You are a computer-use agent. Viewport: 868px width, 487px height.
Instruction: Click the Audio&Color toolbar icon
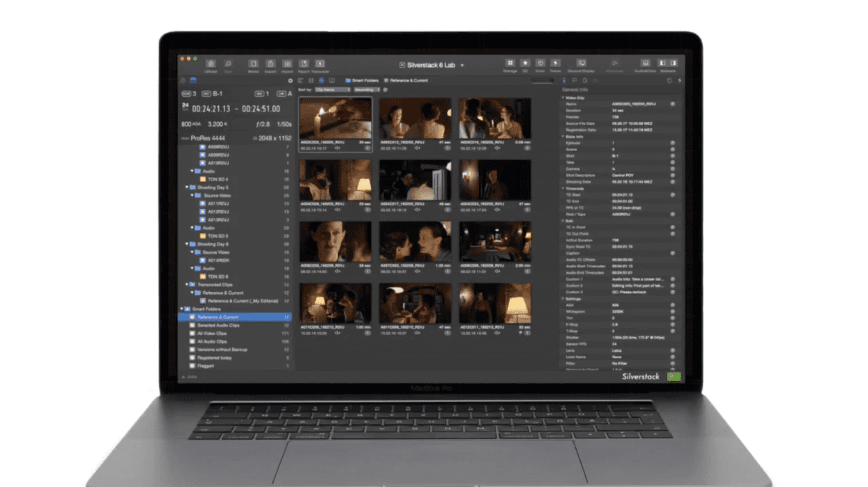pyautogui.click(x=646, y=63)
